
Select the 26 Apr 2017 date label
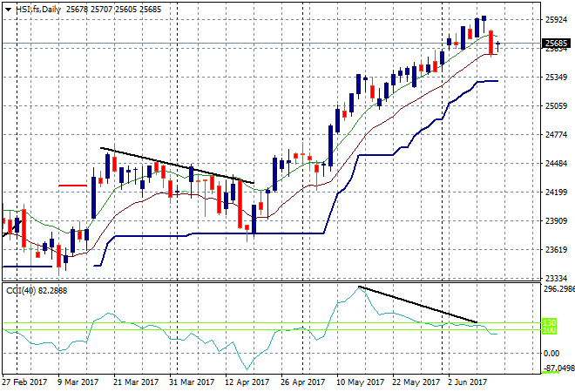(303, 382)
